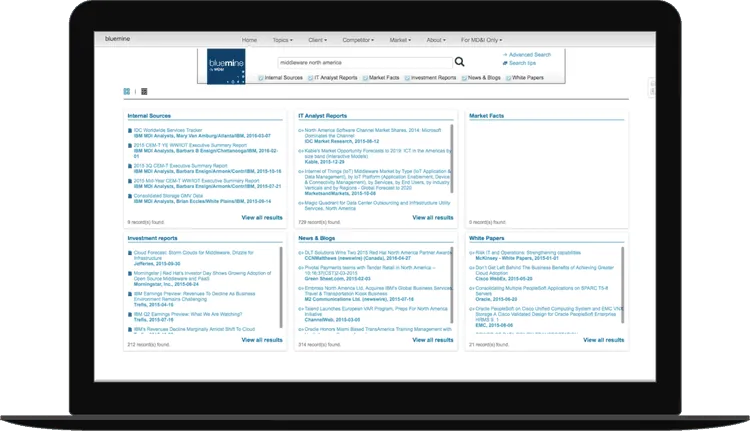Open 'Oracle PeopleSoft on Cisco Unified Computing System' paper

(x=549, y=314)
